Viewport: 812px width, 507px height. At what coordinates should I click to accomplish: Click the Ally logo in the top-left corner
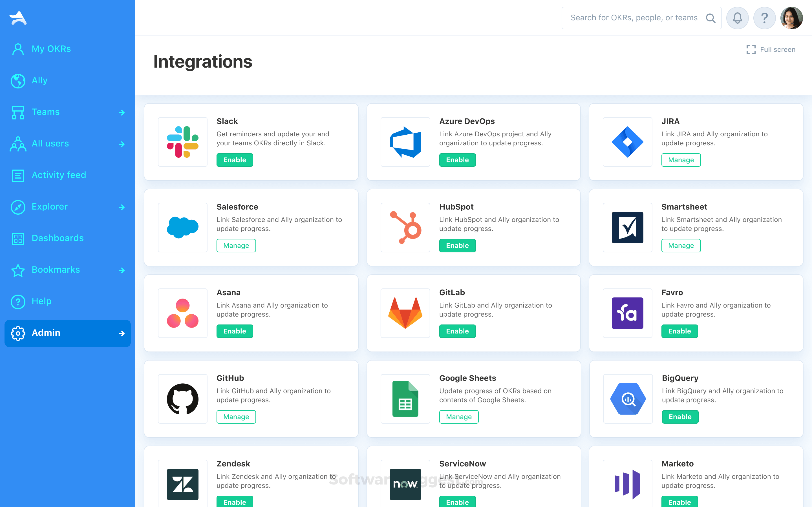click(18, 18)
